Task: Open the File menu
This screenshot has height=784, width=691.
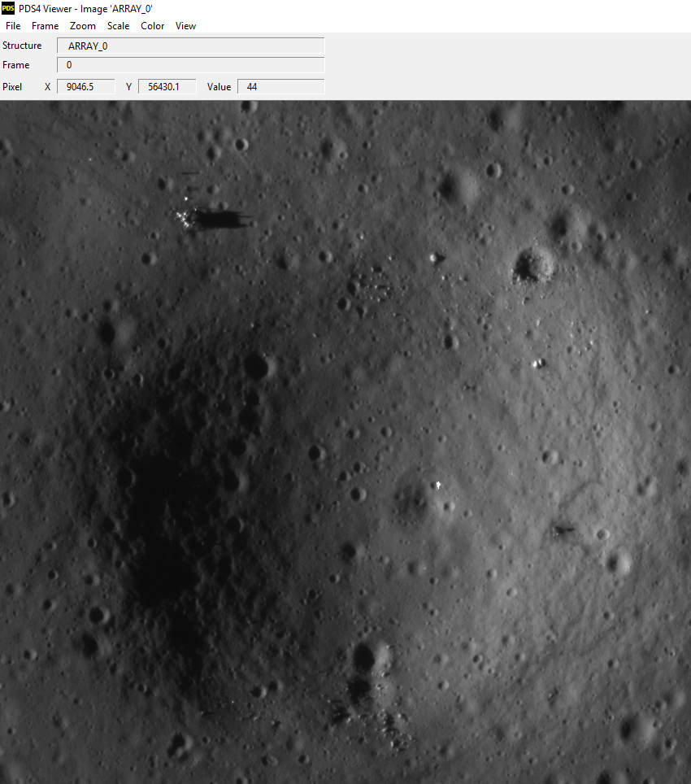Action: click(13, 26)
